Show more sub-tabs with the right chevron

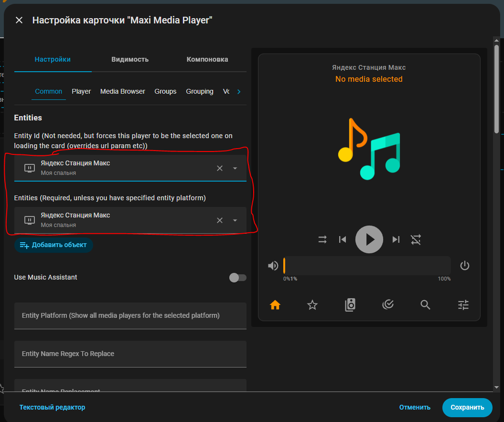coord(239,92)
